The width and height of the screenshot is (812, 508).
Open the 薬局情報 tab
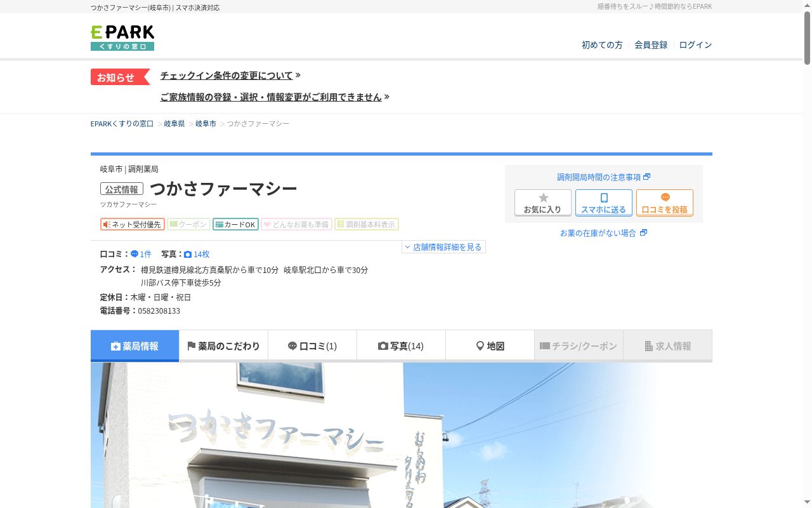(134, 346)
